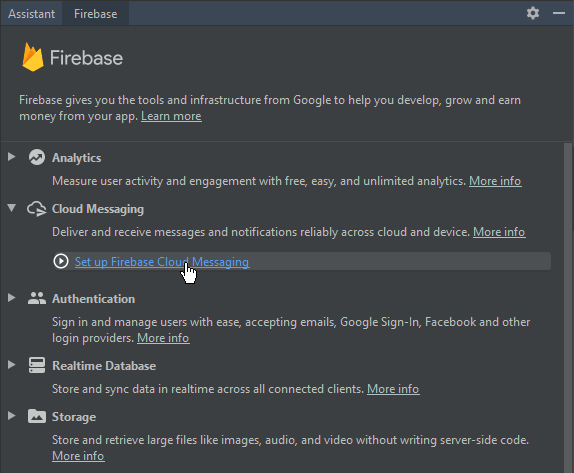Screen dimensions: 574x473
Task: Click the Firebase flame logo
Action: [x=33, y=57]
